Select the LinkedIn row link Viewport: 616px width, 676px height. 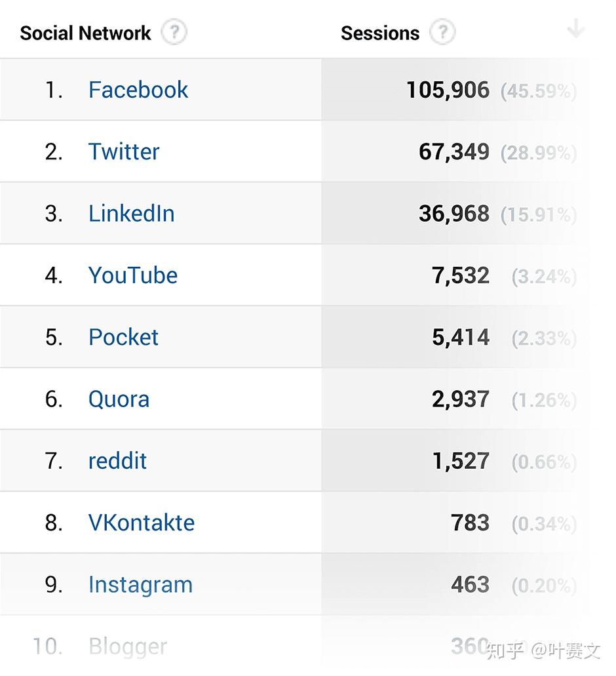pos(131,214)
